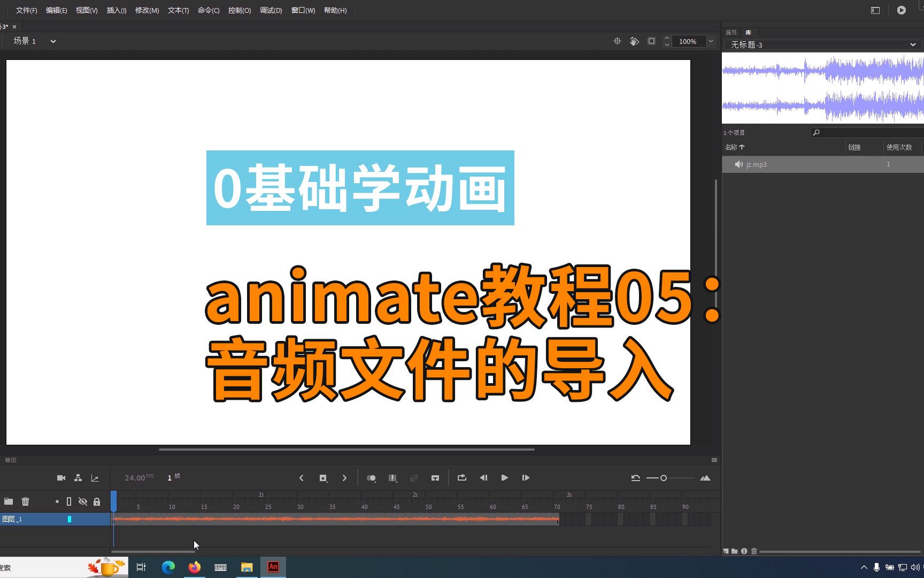924x578 pixels.
Task: Open the workspace switcher icon
Action: [875, 10]
